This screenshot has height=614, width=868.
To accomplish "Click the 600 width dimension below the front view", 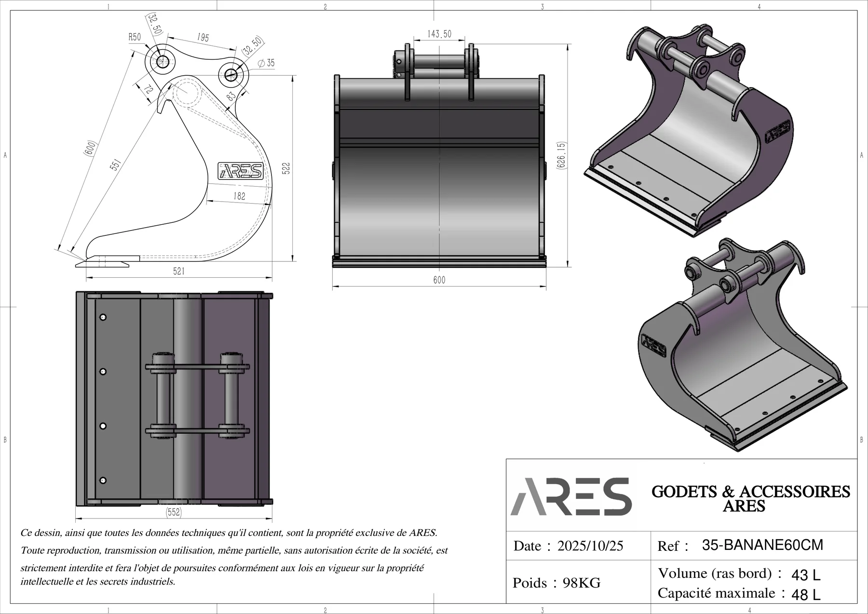I will point(439,280).
